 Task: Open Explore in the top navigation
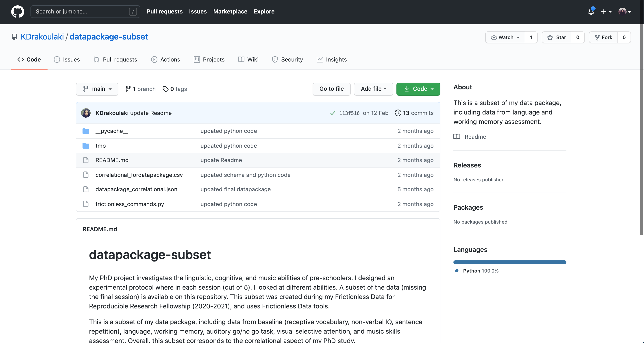[x=264, y=11]
